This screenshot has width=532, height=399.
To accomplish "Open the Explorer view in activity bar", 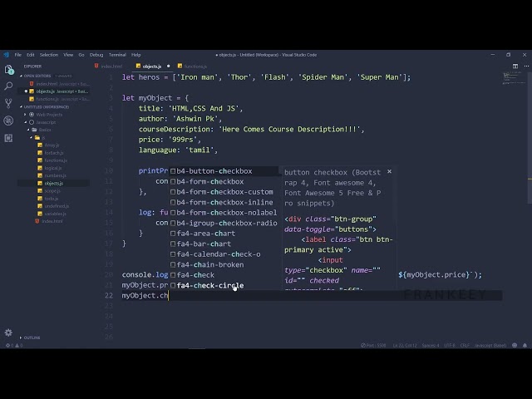I will (x=9, y=70).
